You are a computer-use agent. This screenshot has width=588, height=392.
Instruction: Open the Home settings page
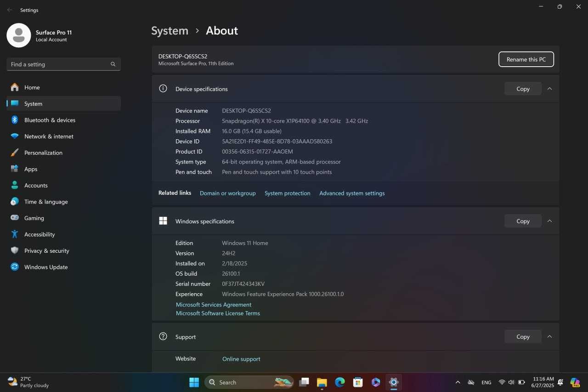click(63, 87)
